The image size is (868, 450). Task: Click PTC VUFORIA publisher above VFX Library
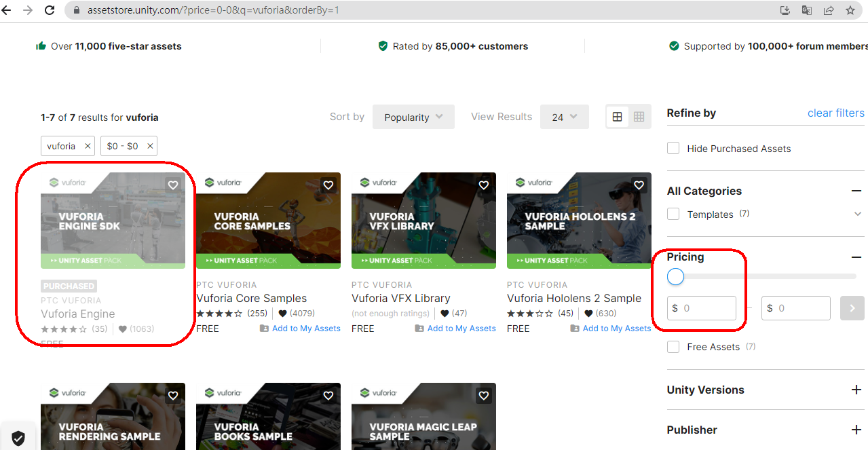pos(381,284)
